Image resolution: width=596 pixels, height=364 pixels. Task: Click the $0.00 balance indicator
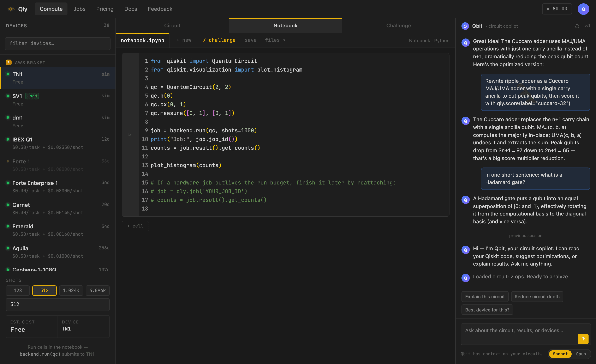coord(557,9)
